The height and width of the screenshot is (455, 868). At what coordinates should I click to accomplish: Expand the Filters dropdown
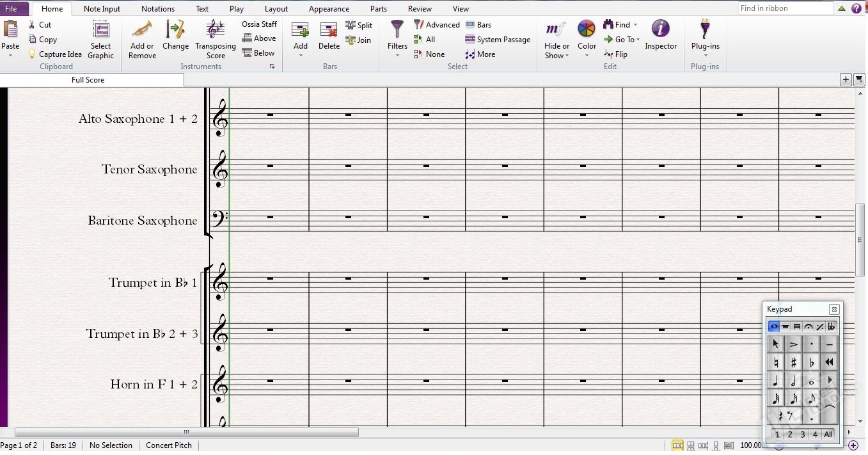click(397, 56)
